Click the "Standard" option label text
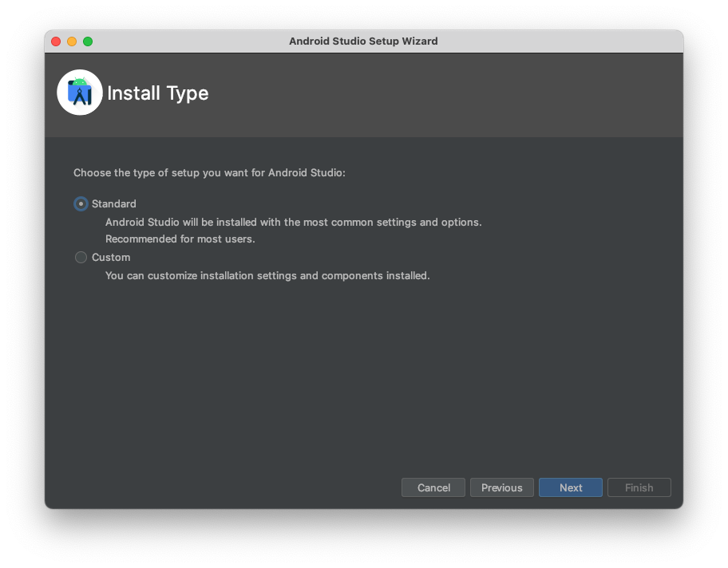Viewport: 728px width, 568px height. tap(114, 204)
